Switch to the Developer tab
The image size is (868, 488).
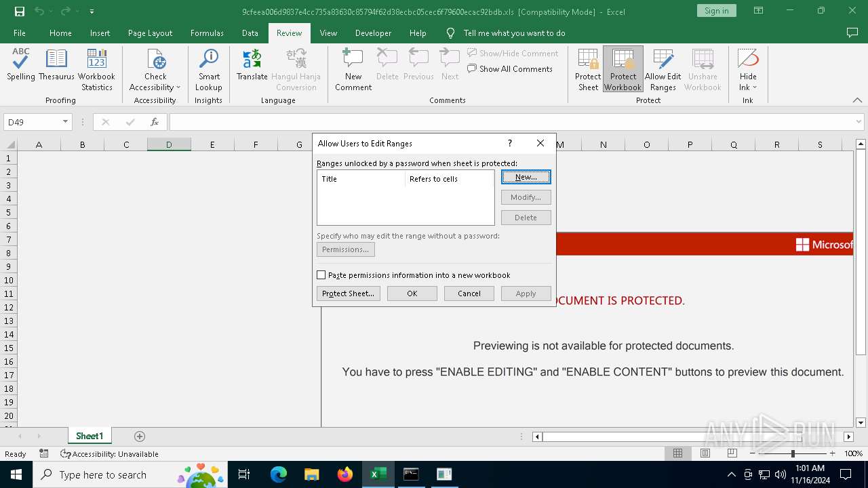373,33
